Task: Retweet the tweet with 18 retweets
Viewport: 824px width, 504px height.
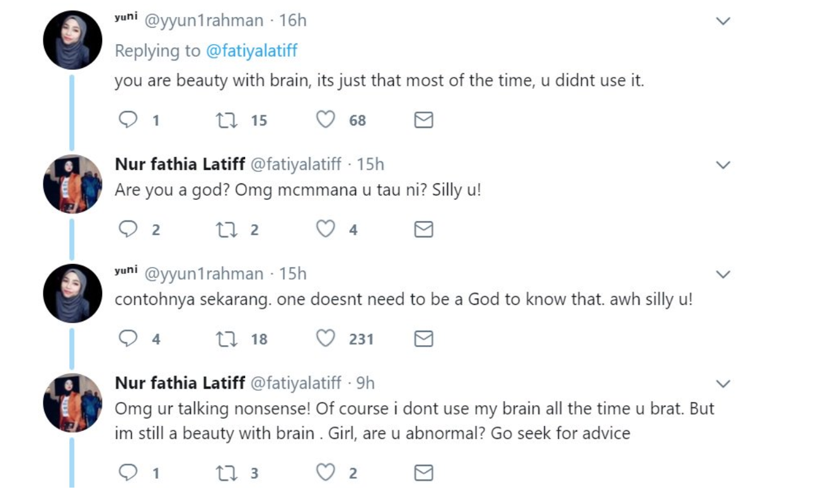Action: click(x=226, y=339)
